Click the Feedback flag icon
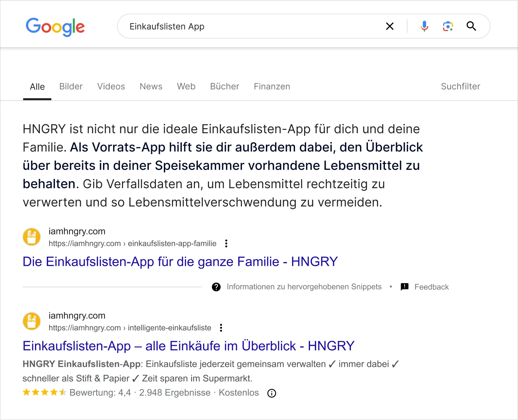Screen dimensions: 518x420 (x=405, y=287)
